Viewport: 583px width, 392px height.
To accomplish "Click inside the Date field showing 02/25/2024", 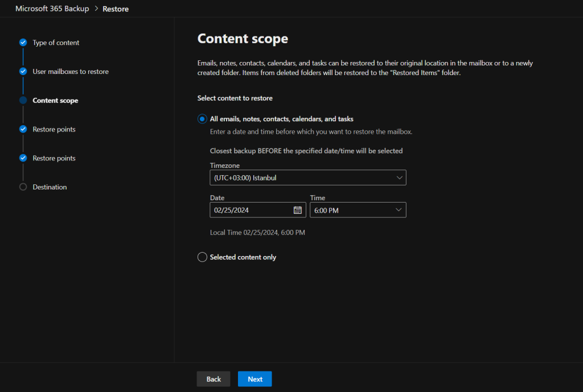I will click(x=251, y=210).
